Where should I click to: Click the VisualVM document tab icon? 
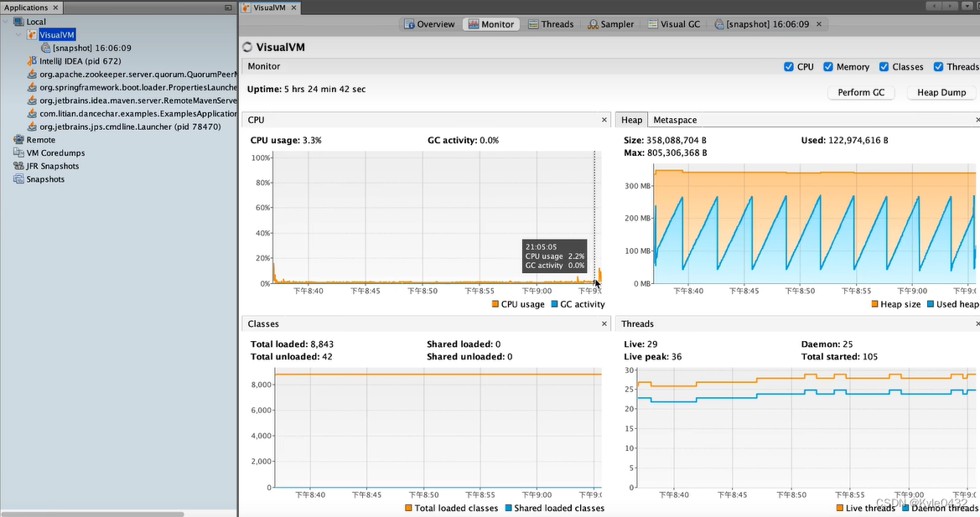[x=246, y=8]
